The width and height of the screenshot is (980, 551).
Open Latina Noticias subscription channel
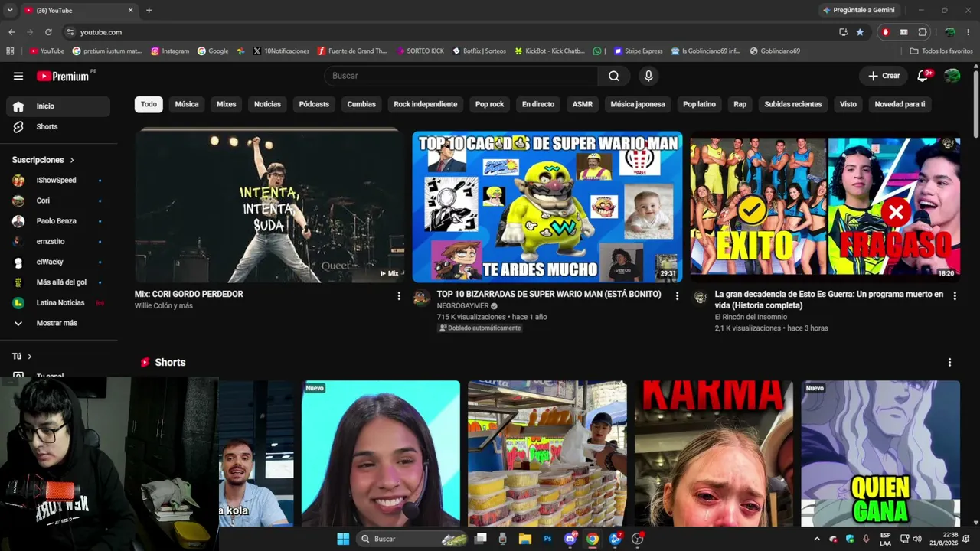pyautogui.click(x=58, y=302)
